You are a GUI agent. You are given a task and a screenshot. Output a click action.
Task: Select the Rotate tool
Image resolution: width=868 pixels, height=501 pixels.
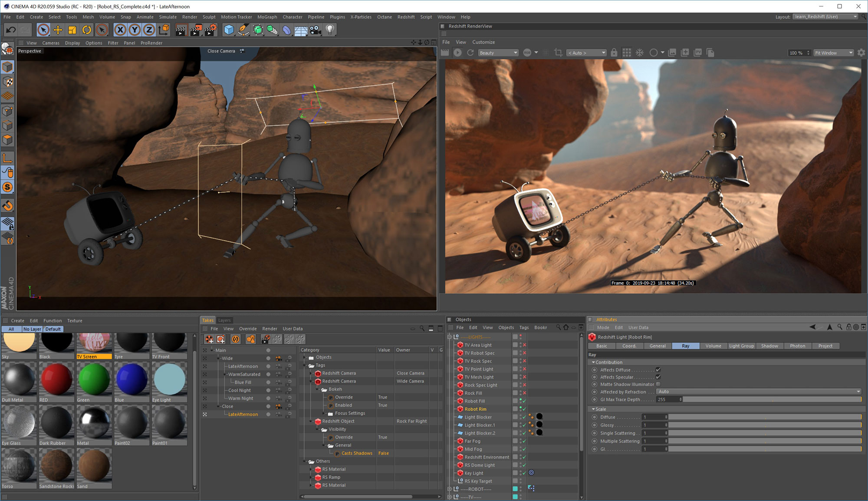click(x=87, y=30)
